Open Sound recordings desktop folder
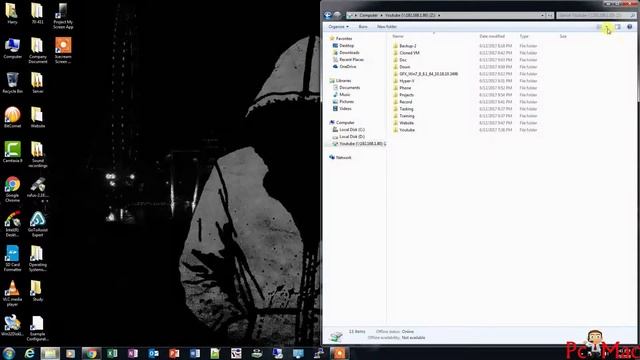Viewport: 640px width, 360px height. 38,154
